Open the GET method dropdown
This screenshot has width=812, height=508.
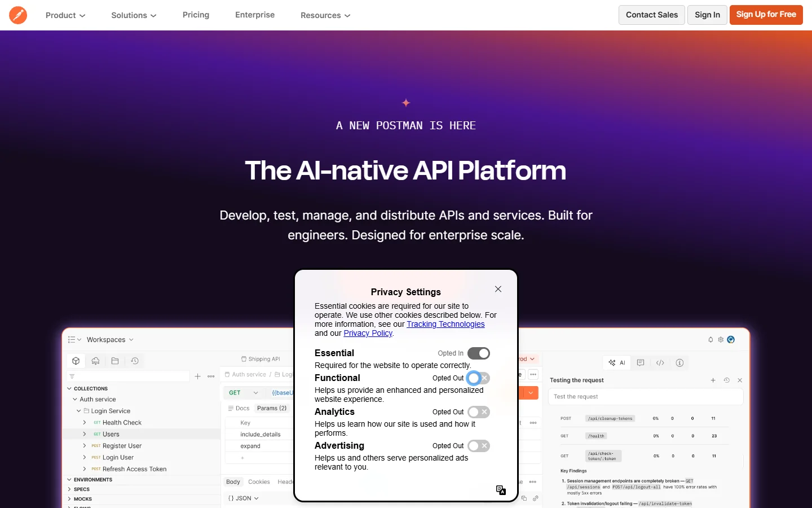[x=244, y=393]
